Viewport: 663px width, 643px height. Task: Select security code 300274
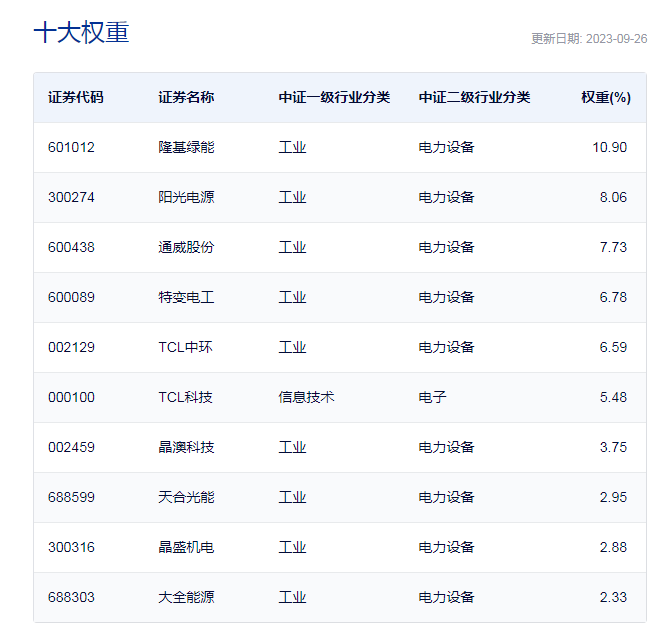[x=71, y=197]
